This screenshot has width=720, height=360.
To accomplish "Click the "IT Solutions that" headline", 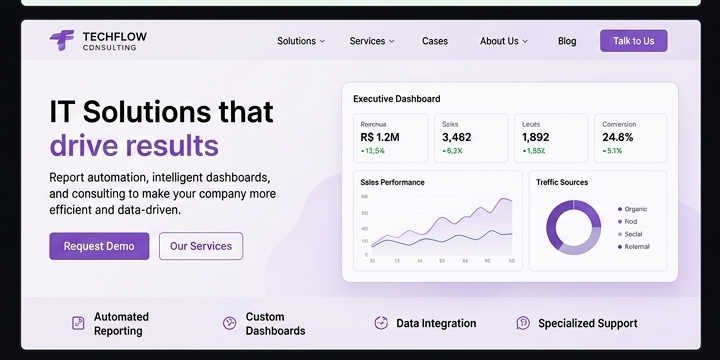I will click(161, 112).
